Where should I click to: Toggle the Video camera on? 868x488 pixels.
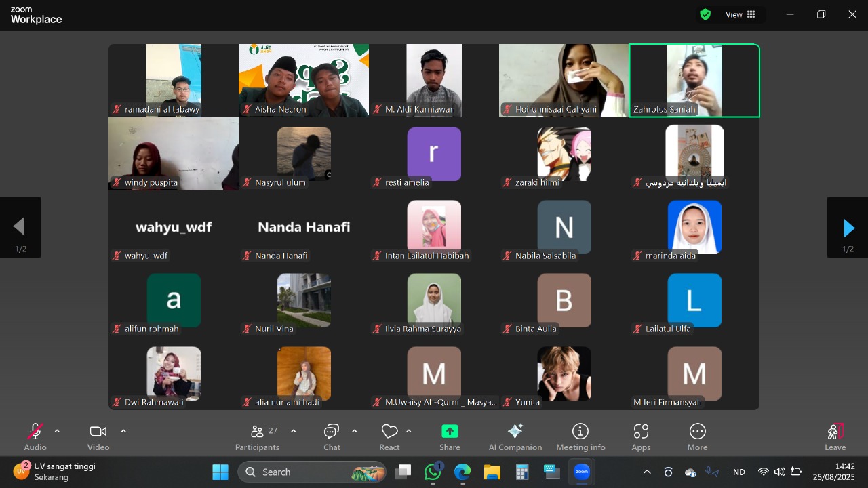click(x=98, y=437)
